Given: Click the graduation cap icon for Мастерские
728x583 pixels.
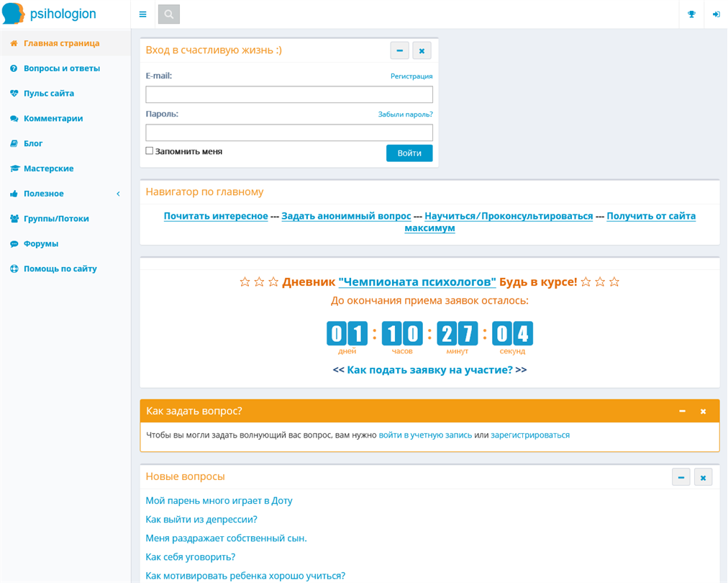Looking at the screenshot, I should 14,168.
